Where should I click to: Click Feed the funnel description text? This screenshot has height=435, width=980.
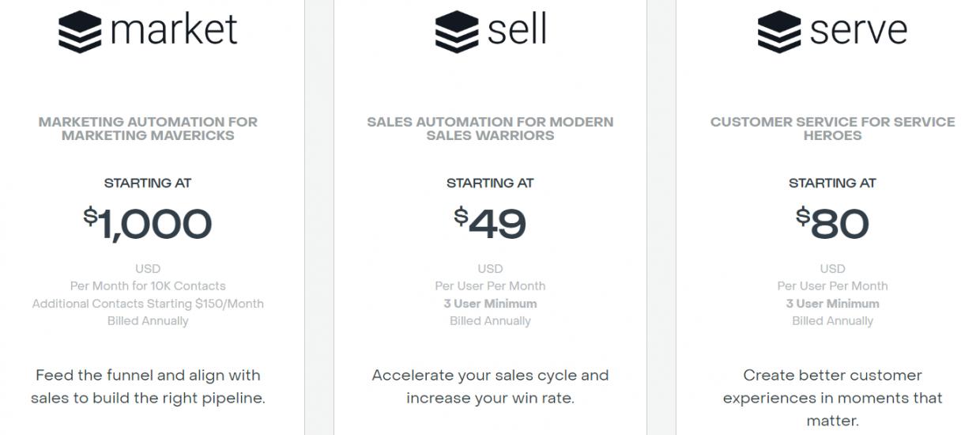point(148,387)
